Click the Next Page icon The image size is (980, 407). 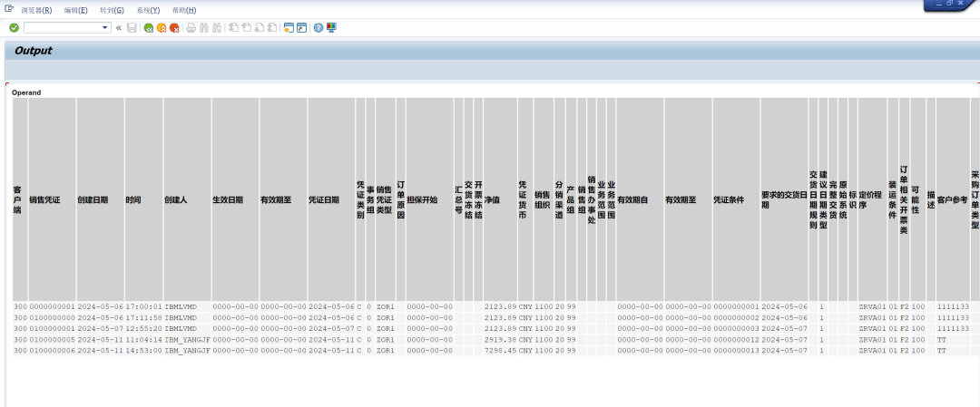(x=260, y=28)
